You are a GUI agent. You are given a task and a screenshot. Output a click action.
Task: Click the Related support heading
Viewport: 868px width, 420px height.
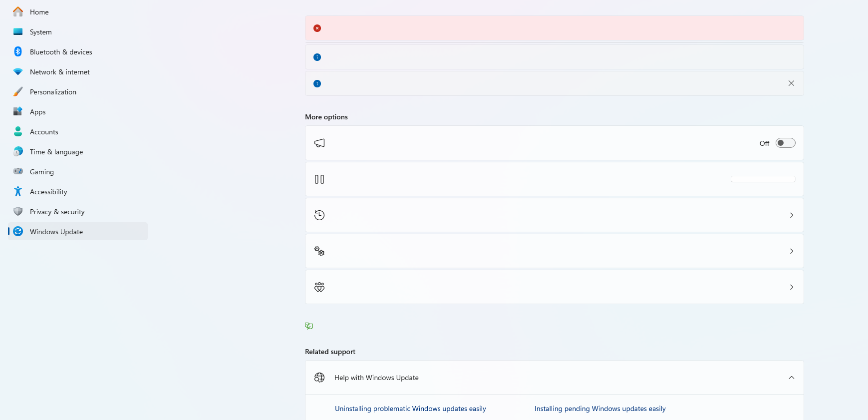click(x=330, y=352)
